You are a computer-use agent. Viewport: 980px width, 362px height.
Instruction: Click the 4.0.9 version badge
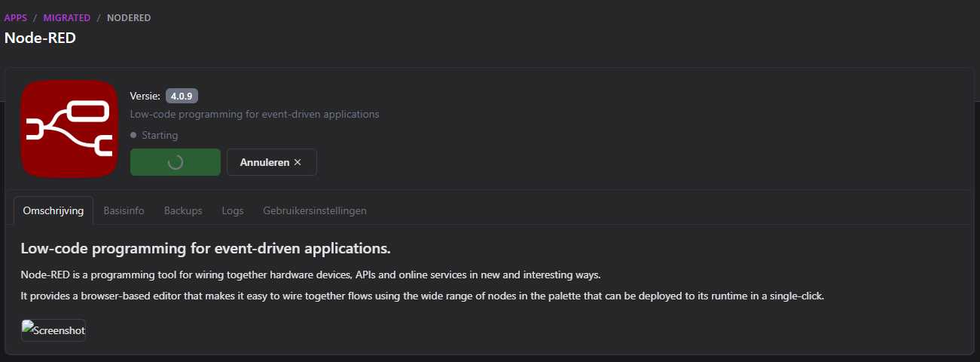pyautogui.click(x=182, y=96)
